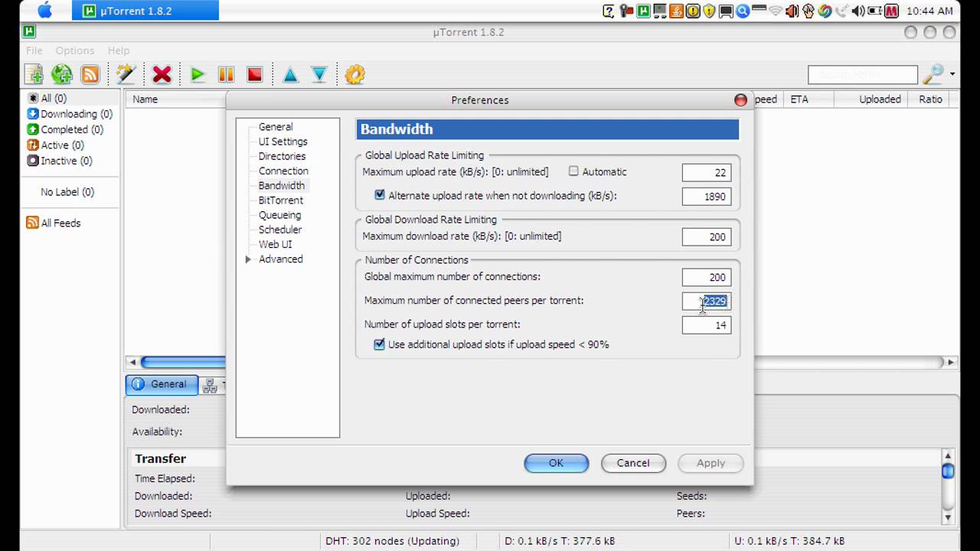Screen dimensions: 980x551
Task: Click the red M tray icon
Action: tap(891, 11)
